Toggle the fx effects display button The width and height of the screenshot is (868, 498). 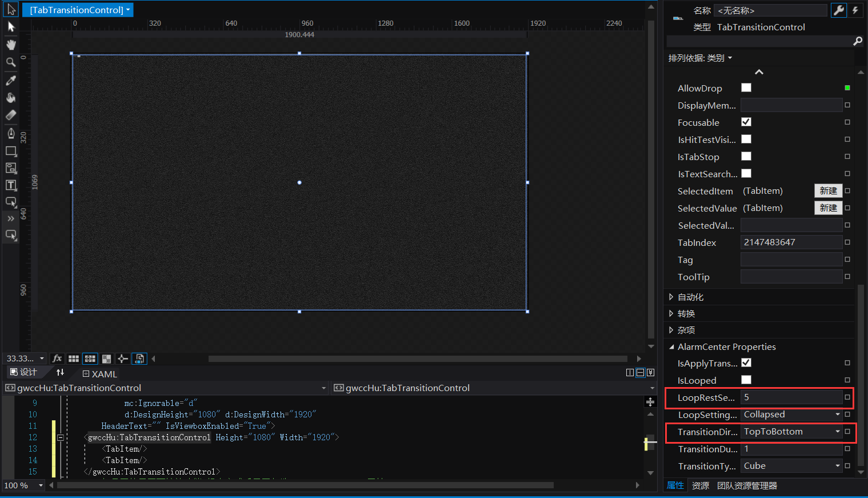point(57,358)
